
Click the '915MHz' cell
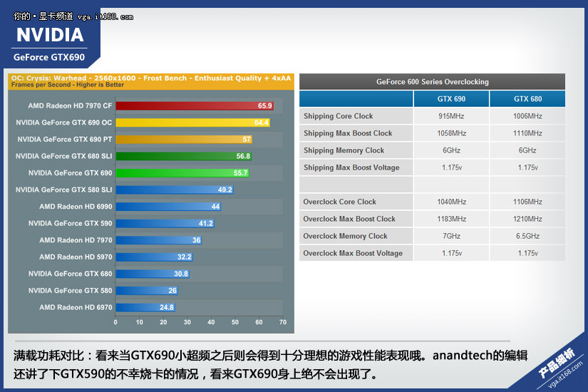(451, 116)
